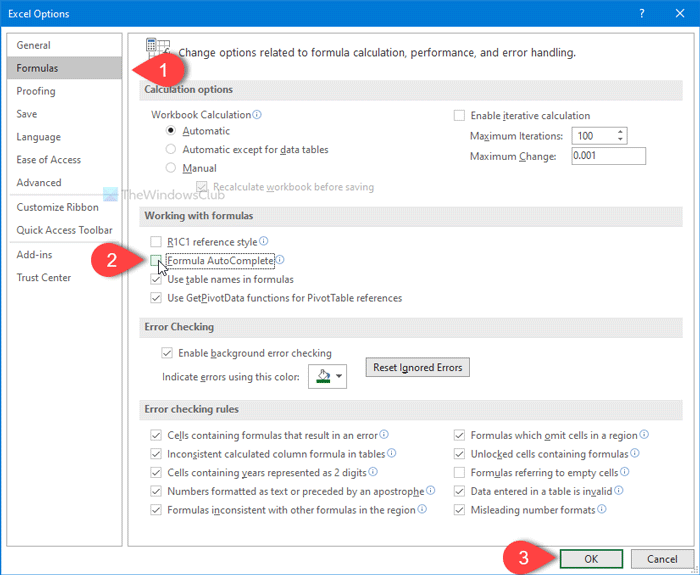Decrease Maximum Iterations with down arrow

coord(621,139)
